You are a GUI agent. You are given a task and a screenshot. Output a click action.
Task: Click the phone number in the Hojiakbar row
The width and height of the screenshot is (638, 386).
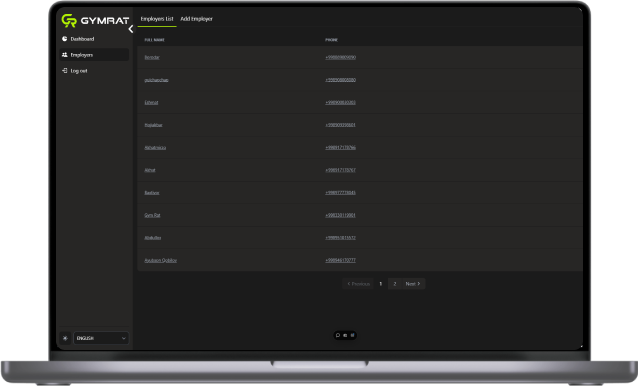click(x=341, y=125)
